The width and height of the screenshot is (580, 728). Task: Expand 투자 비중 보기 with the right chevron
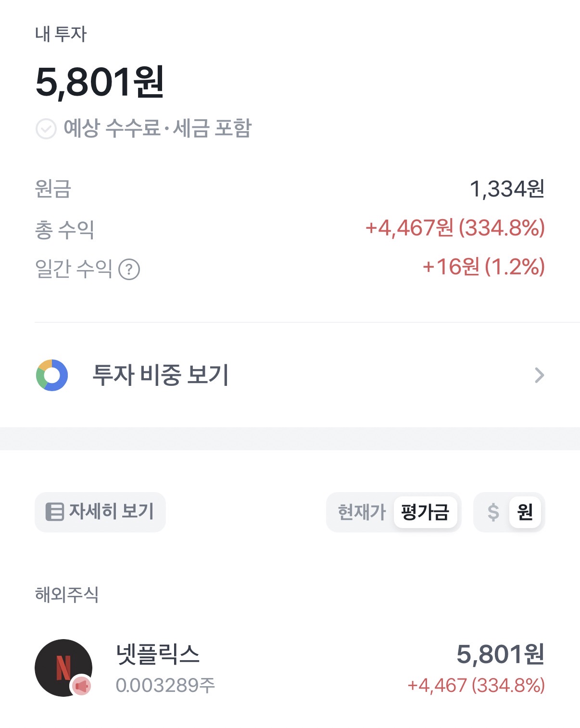539,375
